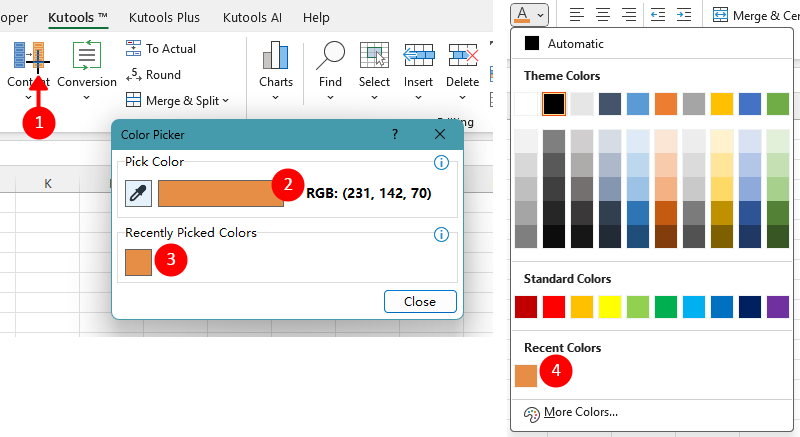This screenshot has height=437, width=800.
Task: Select light blue standard color
Action: point(694,307)
